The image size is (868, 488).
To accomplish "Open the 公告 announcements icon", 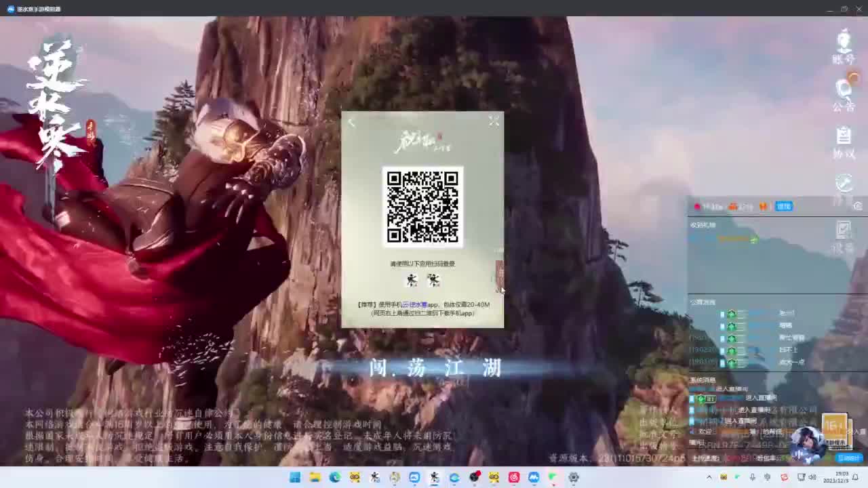I will tap(844, 94).
